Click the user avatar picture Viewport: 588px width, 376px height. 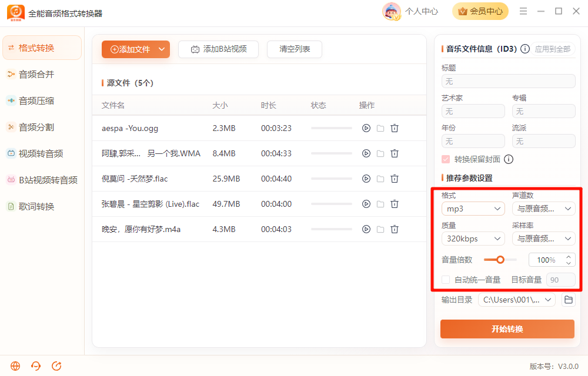(x=392, y=11)
